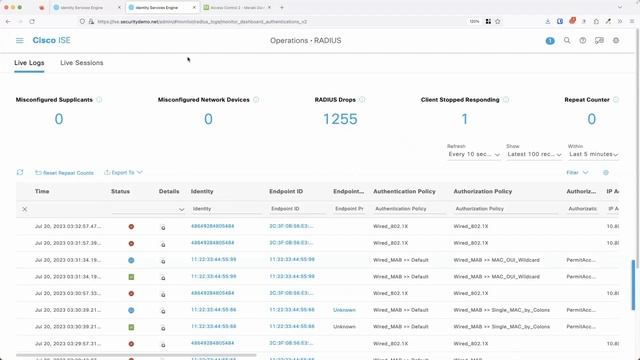Open the RADIUS Drops count 1255
Image resolution: width=640 pixels, height=360 pixels.
pos(340,119)
